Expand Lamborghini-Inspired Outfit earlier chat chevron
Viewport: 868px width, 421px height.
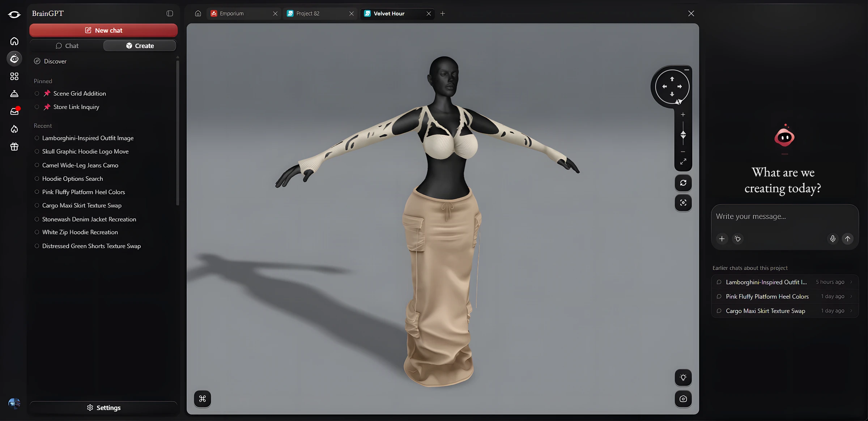pos(851,282)
